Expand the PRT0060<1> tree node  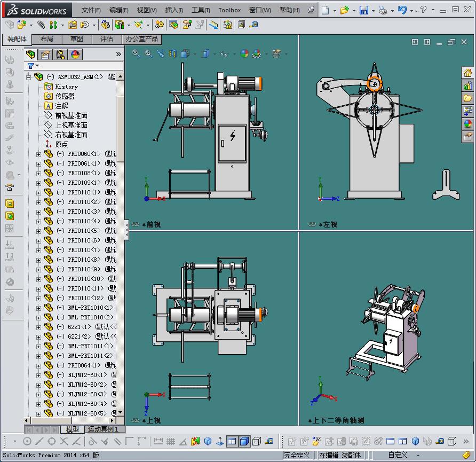coord(38,154)
